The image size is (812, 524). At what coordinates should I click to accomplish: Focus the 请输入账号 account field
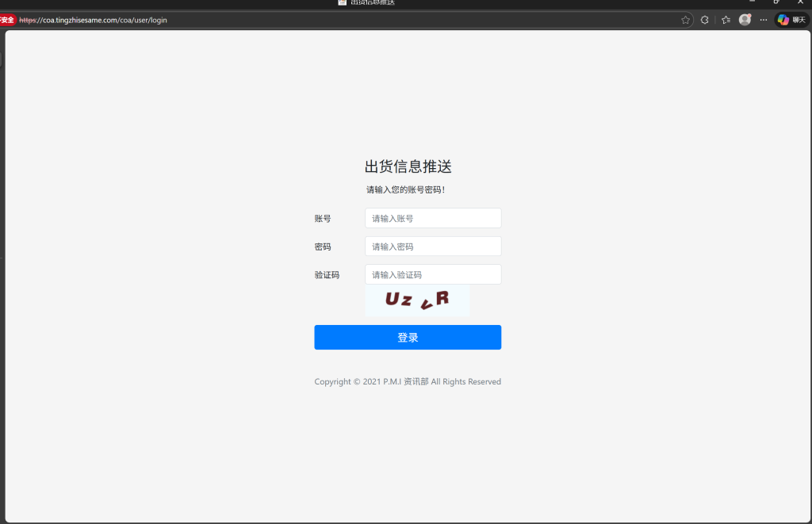pos(433,218)
